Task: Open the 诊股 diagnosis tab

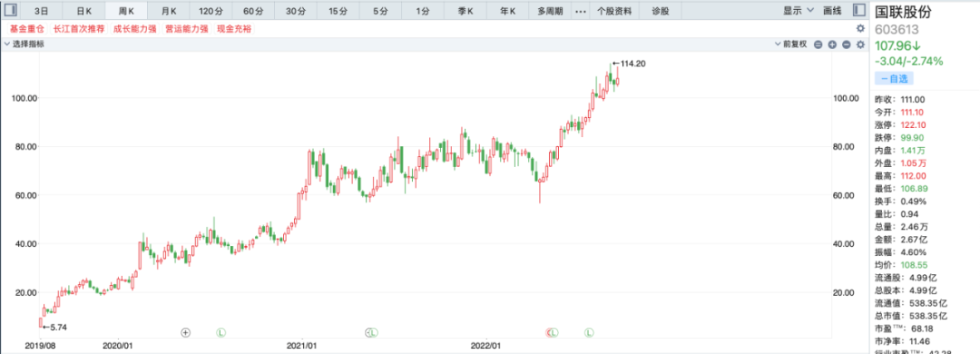Action: (660, 11)
